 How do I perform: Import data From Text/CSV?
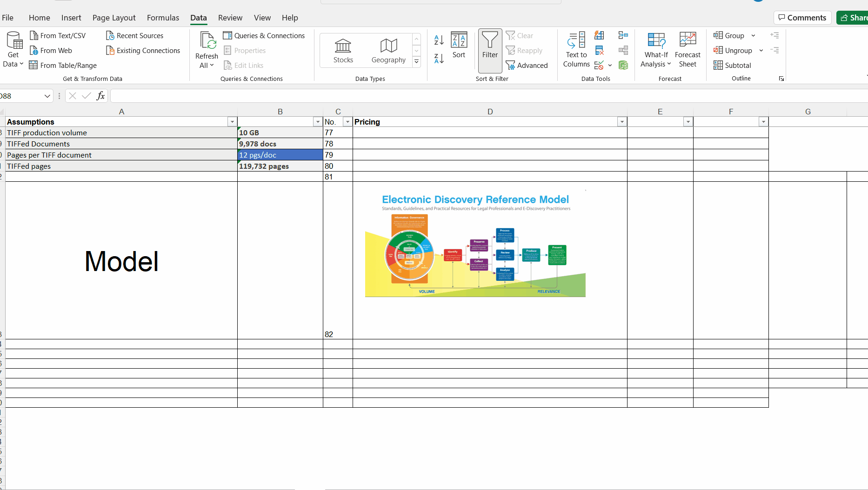58,36
